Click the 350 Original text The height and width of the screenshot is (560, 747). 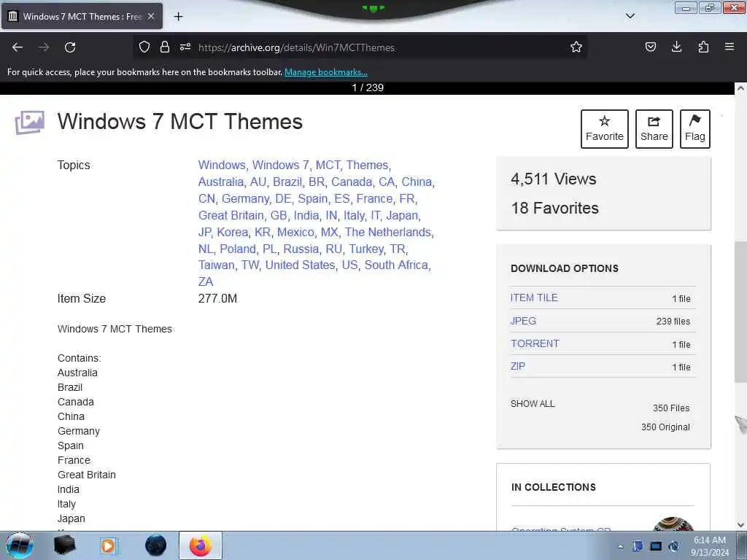665,427
